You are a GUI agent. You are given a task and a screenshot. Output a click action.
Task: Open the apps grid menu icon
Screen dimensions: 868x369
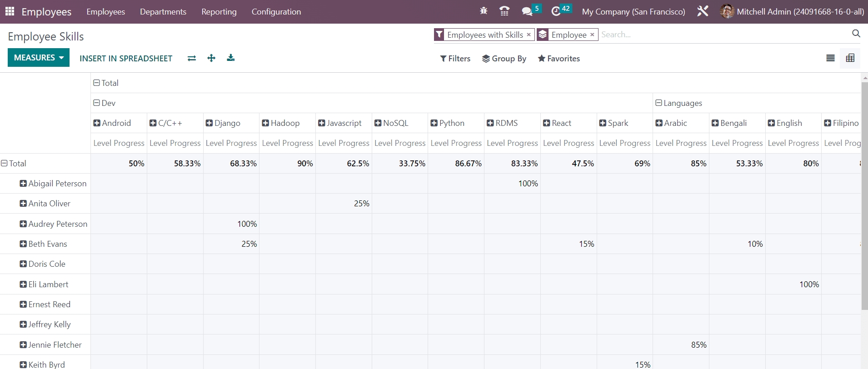tap(10, 11)
